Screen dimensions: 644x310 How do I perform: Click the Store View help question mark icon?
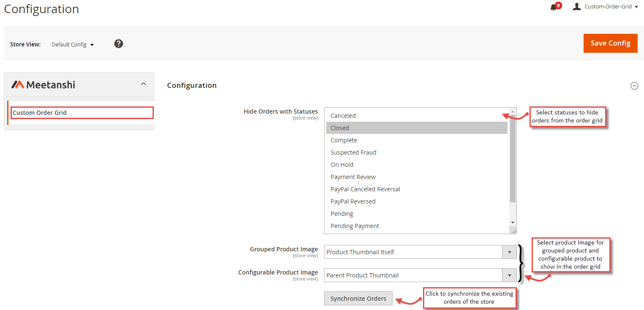point(118,44)
